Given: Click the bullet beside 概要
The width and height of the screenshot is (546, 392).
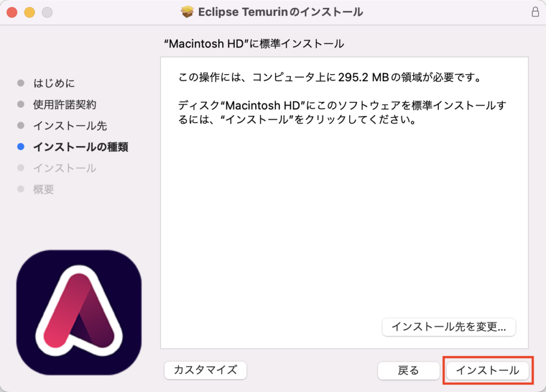Looking at the screenshot, I should click(21, 189).
